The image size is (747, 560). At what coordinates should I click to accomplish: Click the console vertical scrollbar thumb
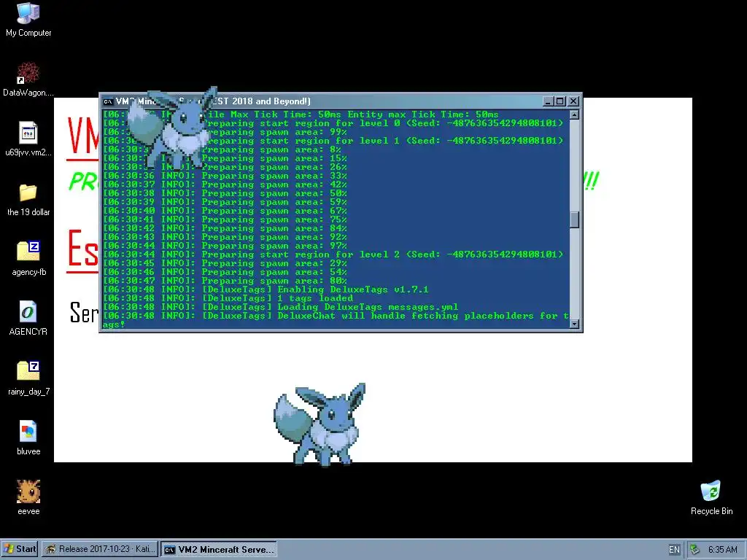click(x=575, y=219)
